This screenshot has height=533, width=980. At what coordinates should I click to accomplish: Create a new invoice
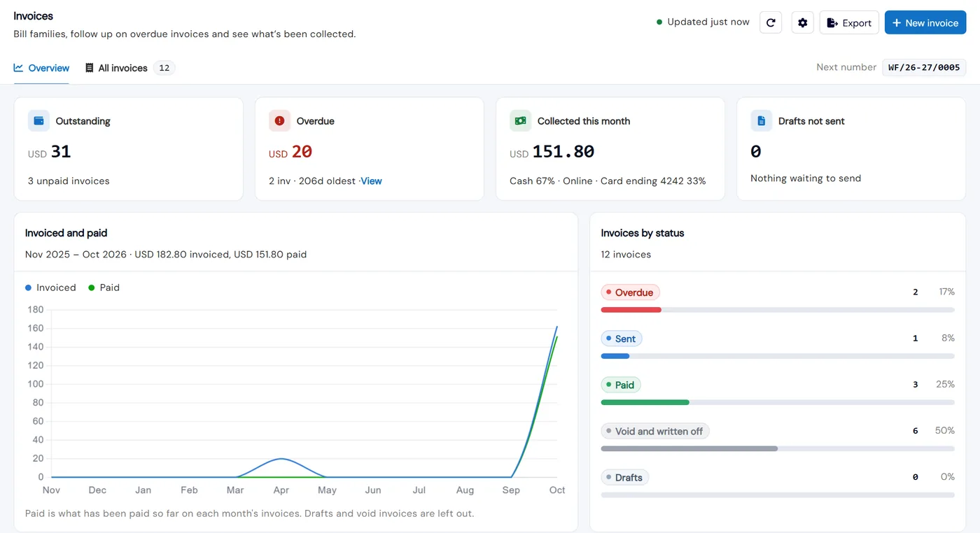[925, 22]
